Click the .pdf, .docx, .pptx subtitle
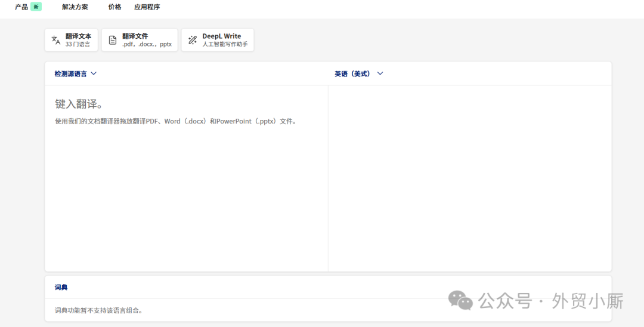The image size is (644, 327). pyautogui.click(x=147, y=44)
